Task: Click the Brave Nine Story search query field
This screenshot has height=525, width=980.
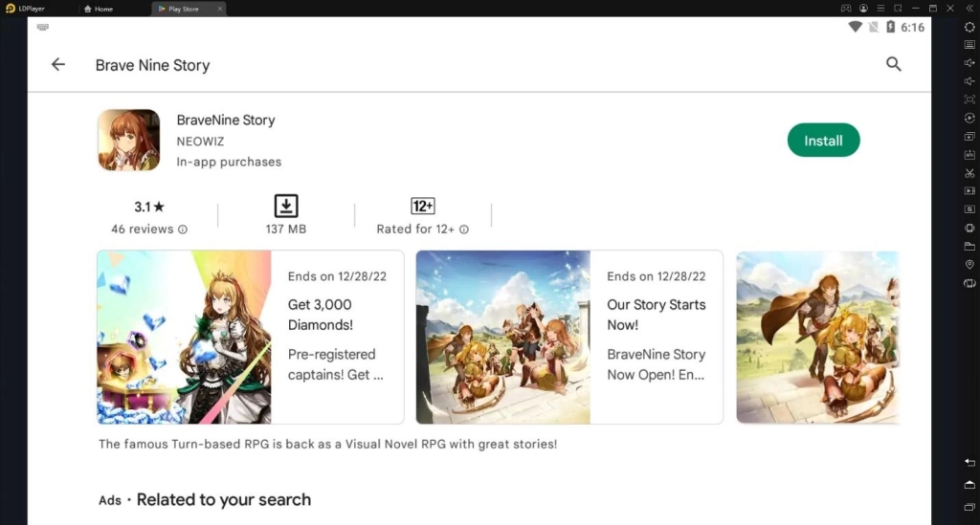Action: pyautogui.click(x=152, y=65)
